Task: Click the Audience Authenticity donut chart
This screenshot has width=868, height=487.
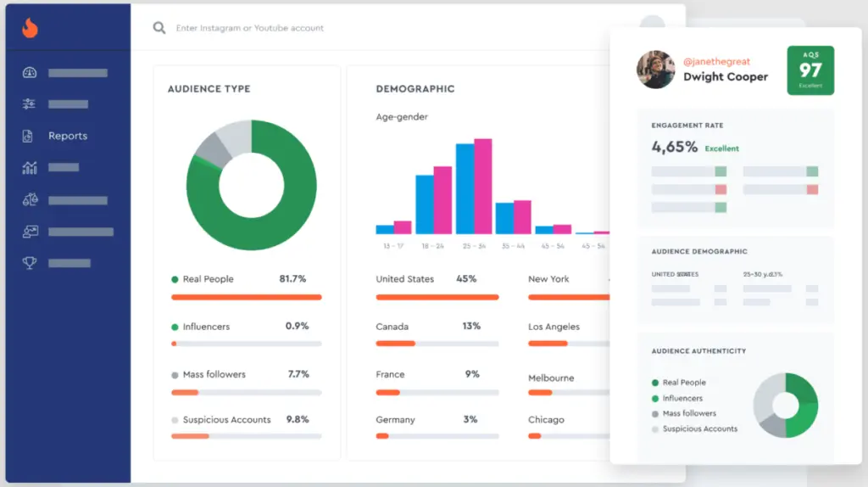Action: pyautogui.click(x=786, y=406)
